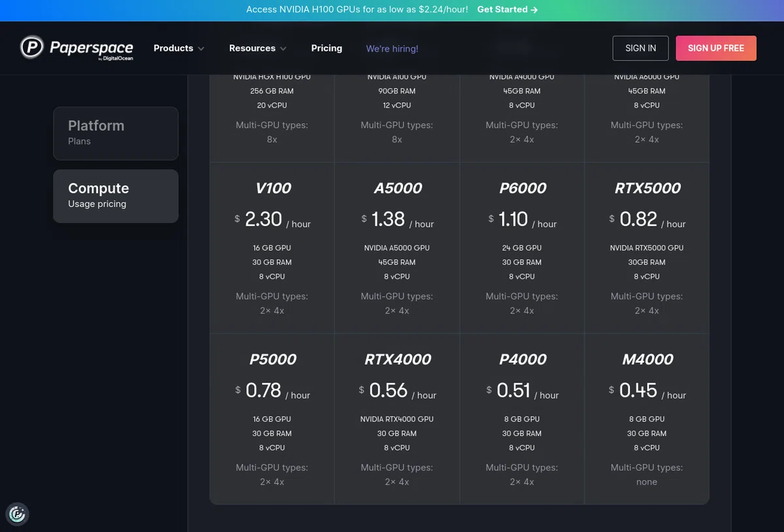
Task: Open the We're hiring! link
Action: point(392,48)
